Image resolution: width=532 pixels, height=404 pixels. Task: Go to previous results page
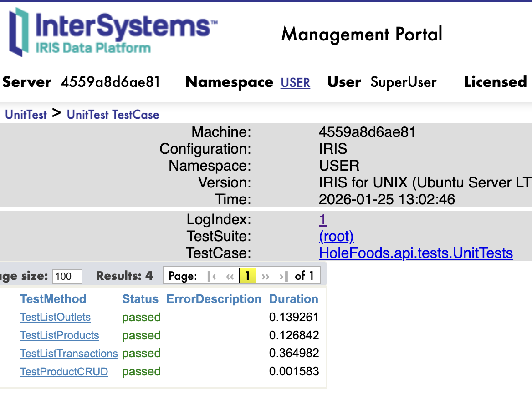pos(230,276)
